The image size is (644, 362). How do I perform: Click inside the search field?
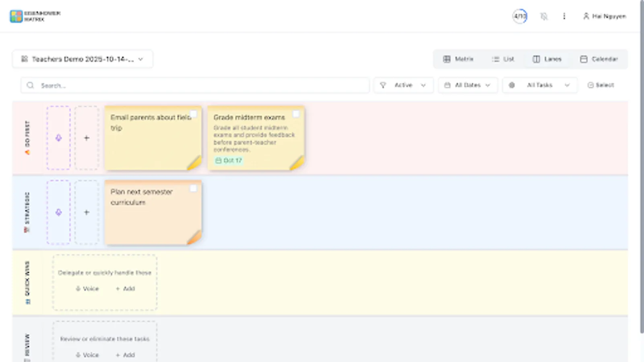click(161, 85)
